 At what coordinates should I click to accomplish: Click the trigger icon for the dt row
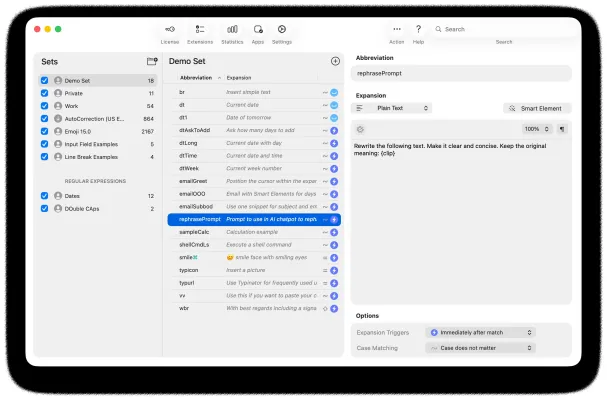[334, 105]
